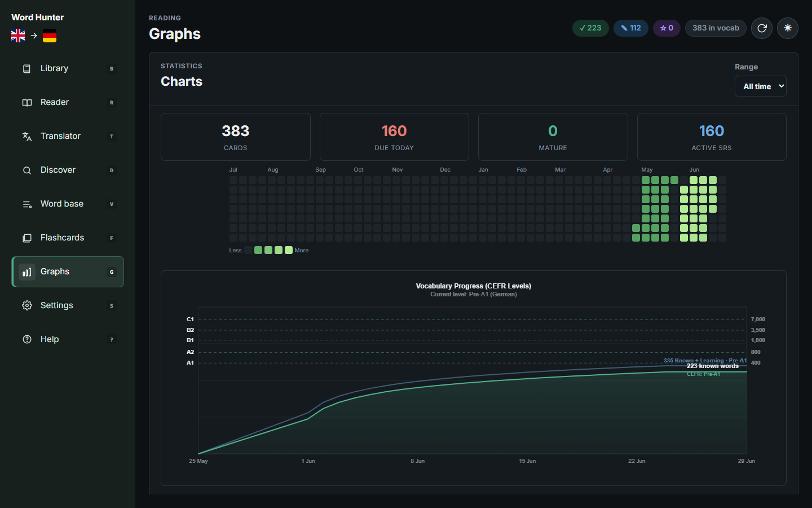Click the Charts heading

coord(182,81)
